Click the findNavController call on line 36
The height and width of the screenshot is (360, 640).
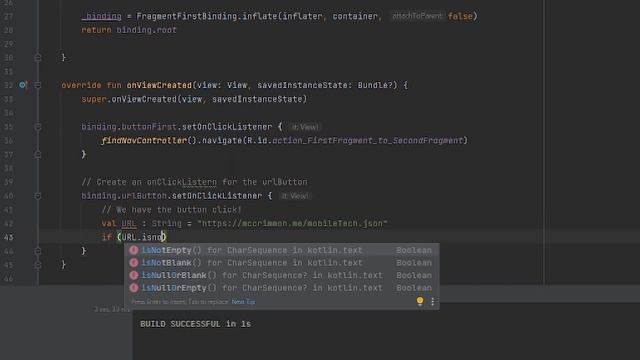click(x=144, y=140)
